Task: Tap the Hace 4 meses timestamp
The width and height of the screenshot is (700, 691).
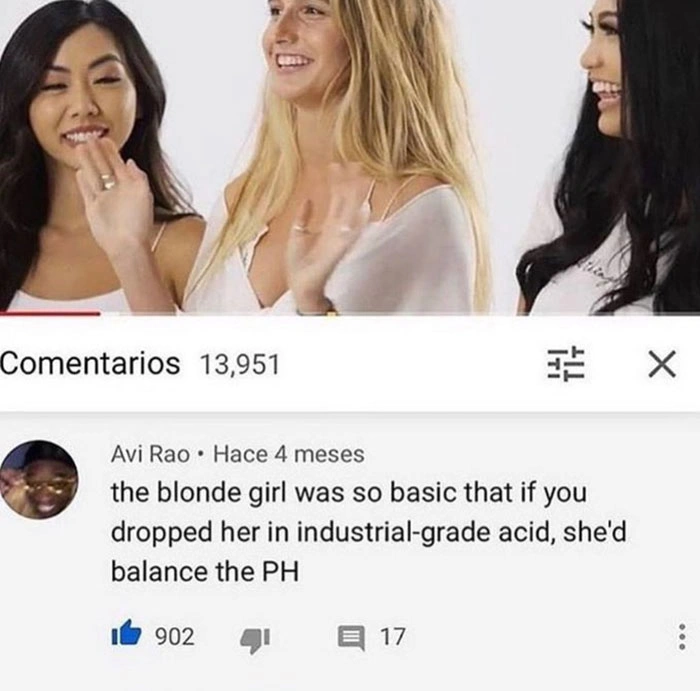Action: [x=289, y=454]
